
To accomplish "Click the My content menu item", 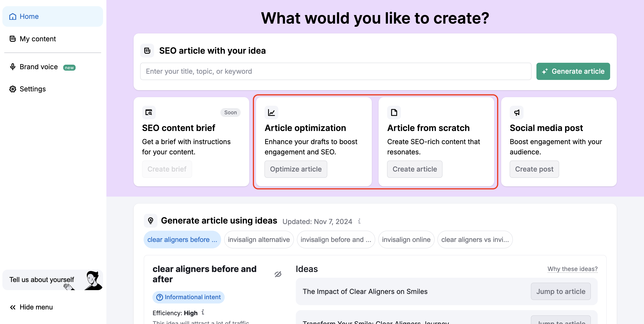I will [x=38, y=38].
